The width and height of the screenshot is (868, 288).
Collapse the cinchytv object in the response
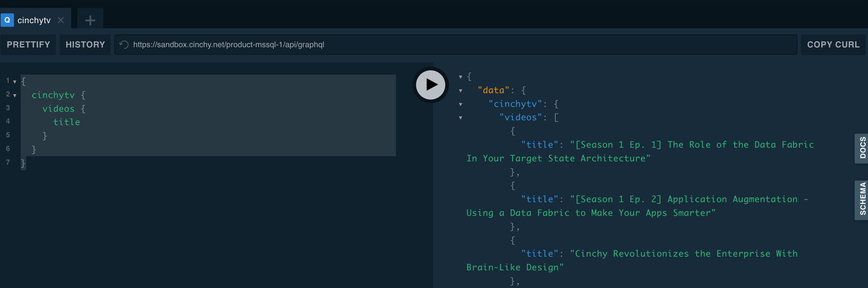460,104
